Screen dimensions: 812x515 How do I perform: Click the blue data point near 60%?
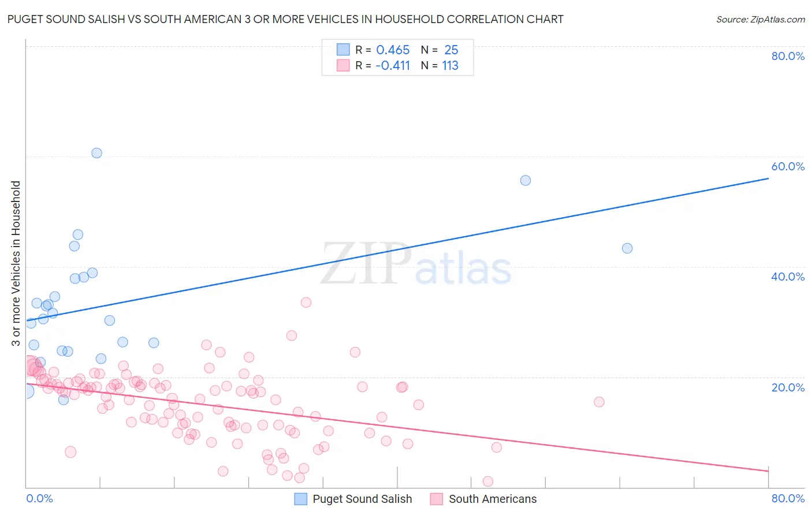[x=96, y=153]
